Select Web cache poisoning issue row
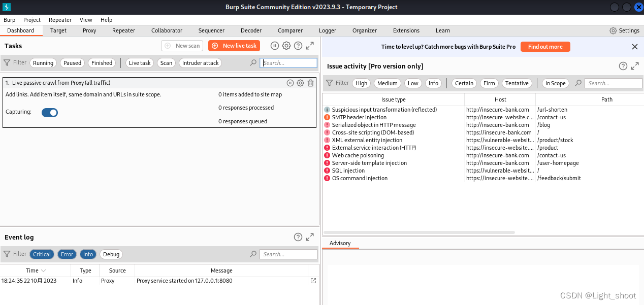Image resolution: width=644 pixels, height=305 pixels. click(483, 155)
